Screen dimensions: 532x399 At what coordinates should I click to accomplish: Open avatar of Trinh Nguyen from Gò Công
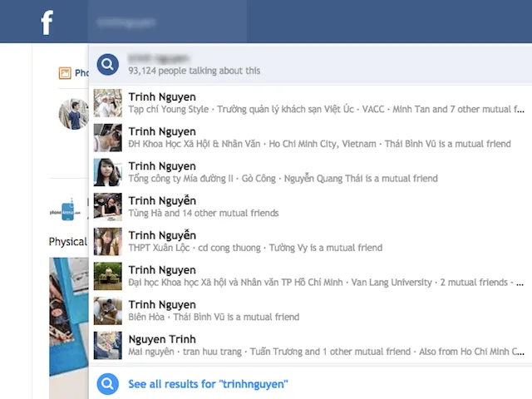[x=108, y=172]
